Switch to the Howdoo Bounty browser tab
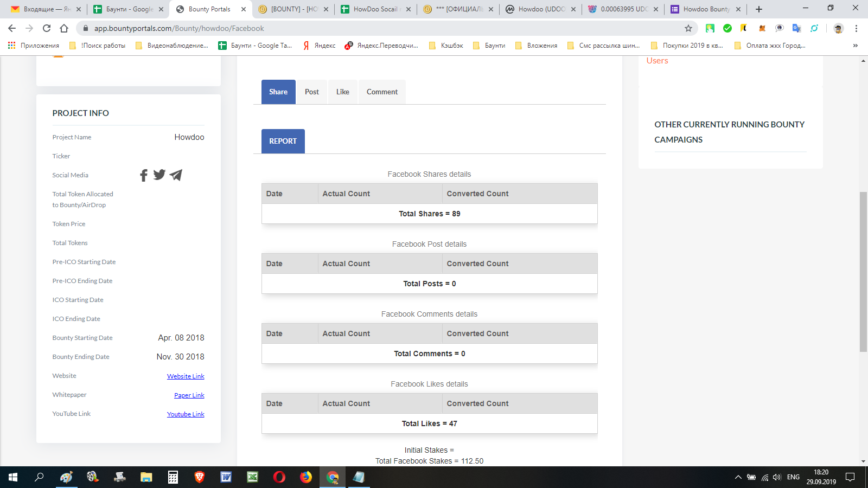Image resolution: width=868 pixels, height=488 pixels. click(705, 9)
